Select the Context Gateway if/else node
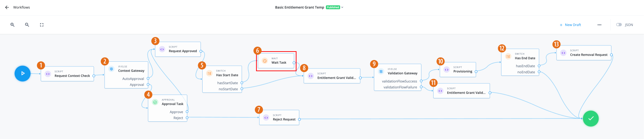 pos(131,71)
